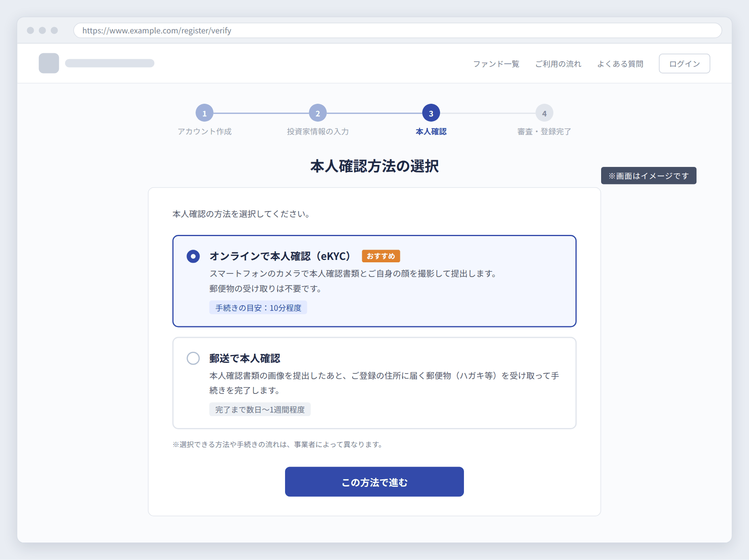Screen dimensions: 749x560
Task: Click the 郵便物の受け取りは不要です line
Action: pyautogui.click(x=266, y=289)
